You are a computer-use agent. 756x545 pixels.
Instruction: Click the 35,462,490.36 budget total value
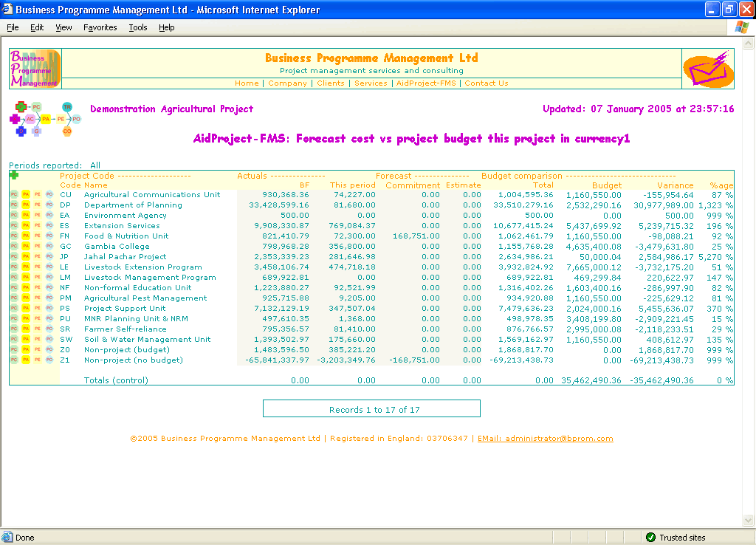tap(591, 380)
